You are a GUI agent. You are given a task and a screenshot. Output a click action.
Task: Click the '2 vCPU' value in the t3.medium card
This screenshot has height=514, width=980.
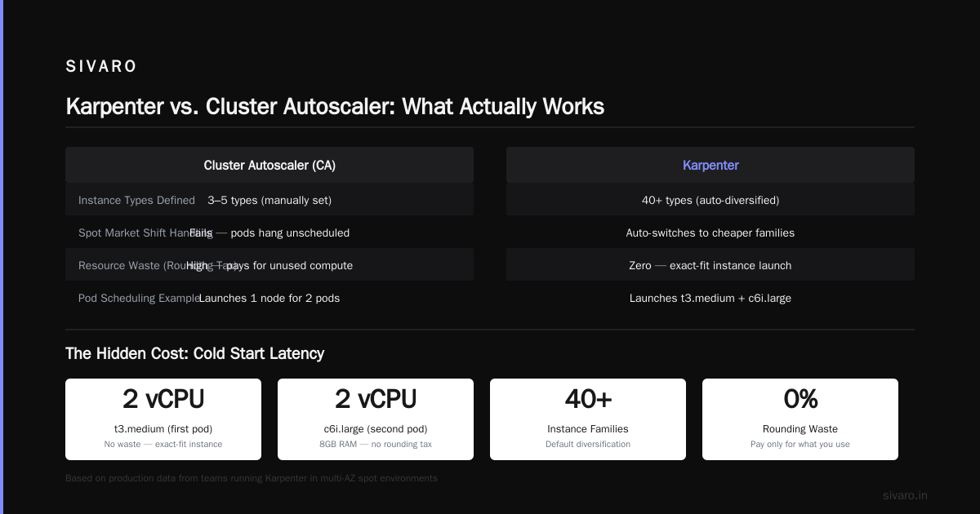click(x=163, y=399)
